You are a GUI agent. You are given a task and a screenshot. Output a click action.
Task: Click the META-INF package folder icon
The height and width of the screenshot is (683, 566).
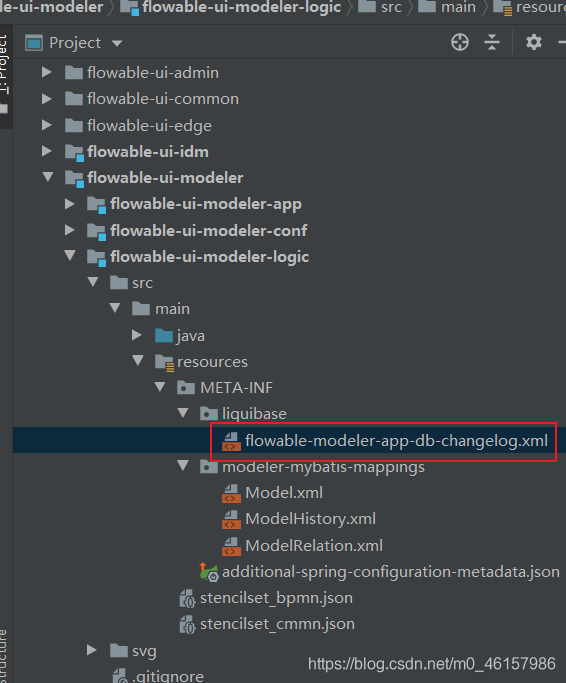[x=186, y=387]
